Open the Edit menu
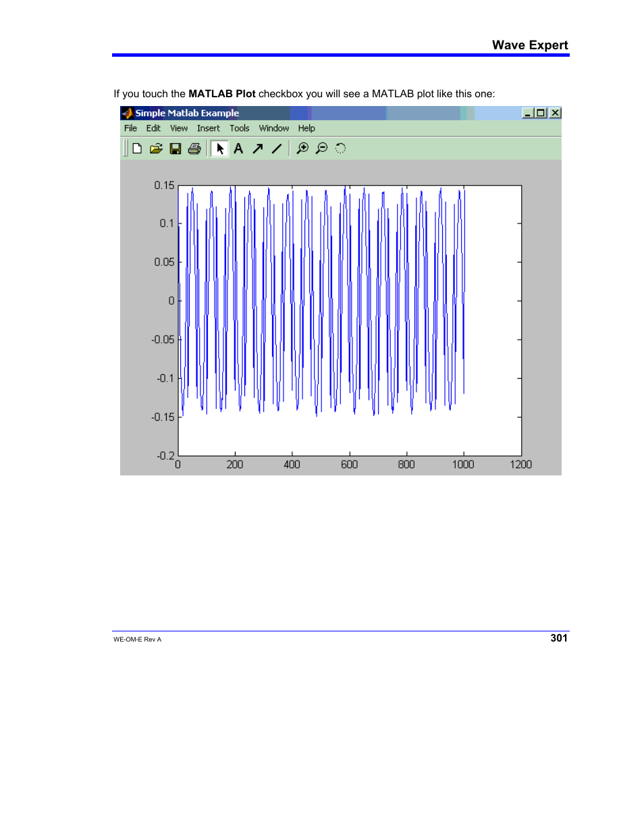 [153, 128]
